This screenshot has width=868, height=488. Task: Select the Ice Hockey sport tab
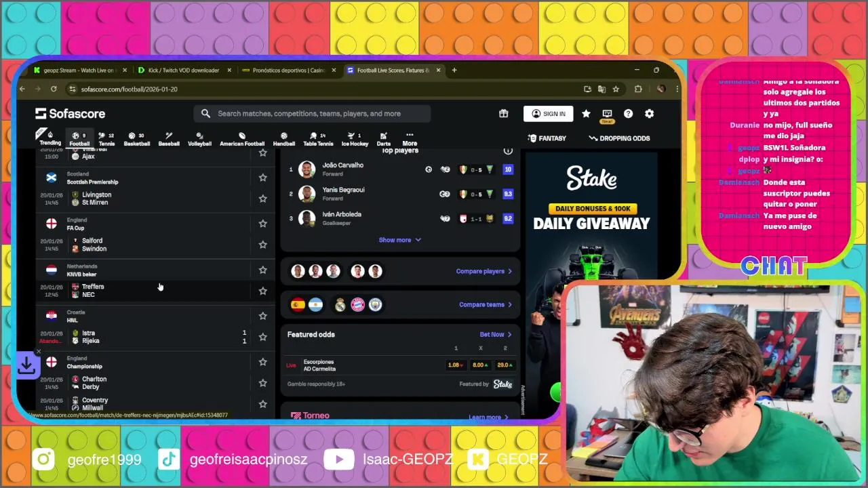click(355, 138)
